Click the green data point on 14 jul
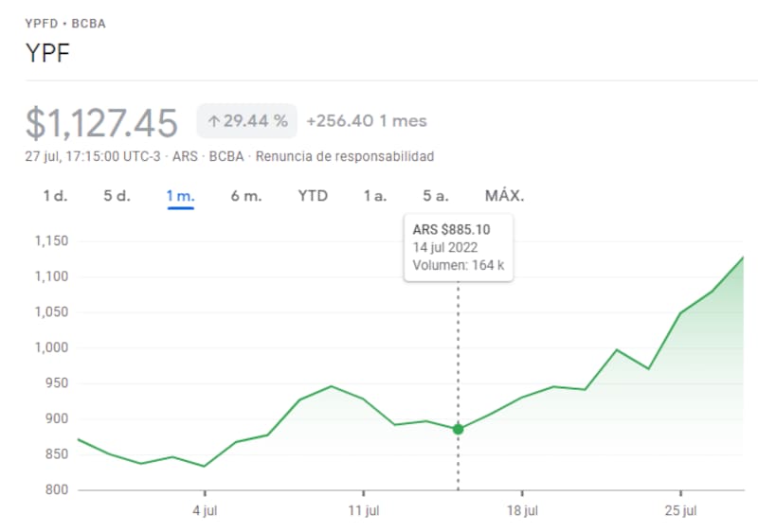 (x=459, y=429)
